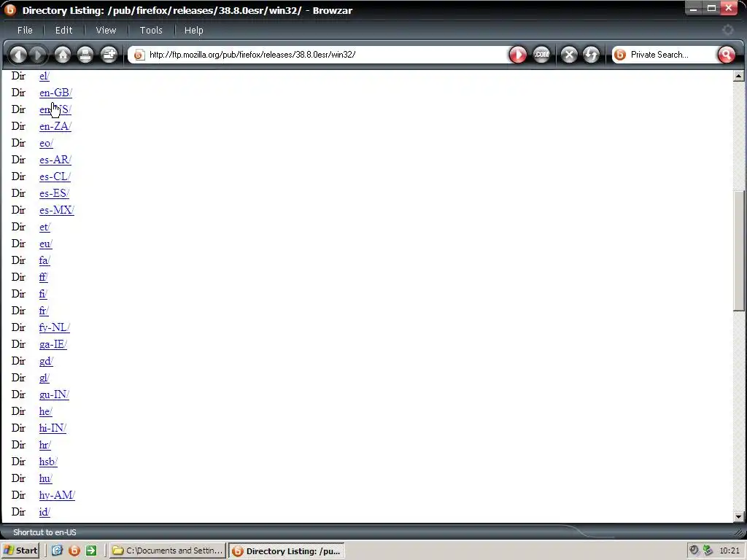Open the hr/ directory link
Image resolution: width=747 pixels, height=560 pixels.
pos(44,445)
